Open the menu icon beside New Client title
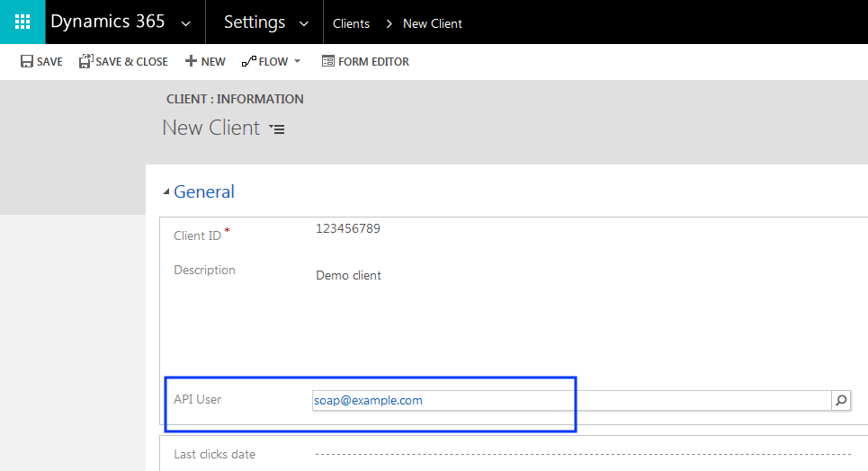Image resolution: width=868 pixels, height=471 pixels. (x=277, y=129)
